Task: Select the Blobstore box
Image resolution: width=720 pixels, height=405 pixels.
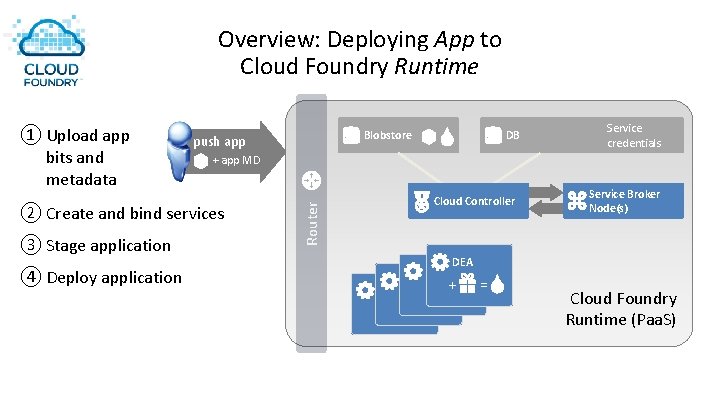Action: pyautogui.click(x=398, y=135)
